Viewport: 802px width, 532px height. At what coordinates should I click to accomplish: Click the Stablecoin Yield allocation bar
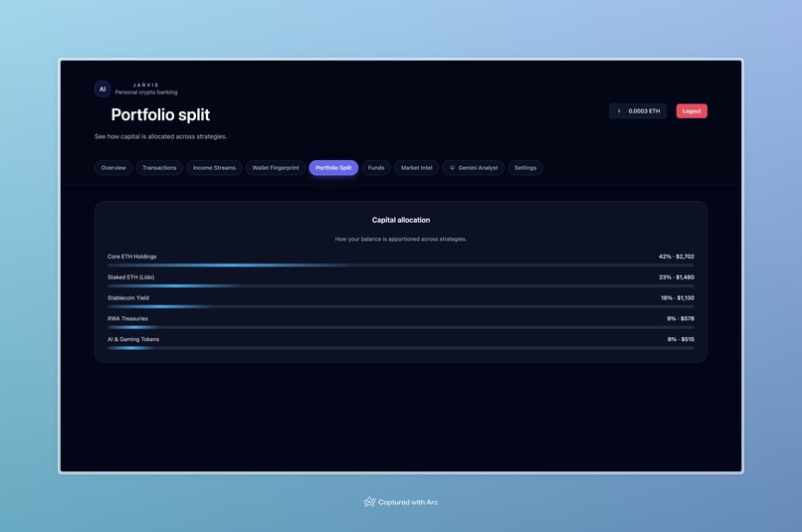click(400, 306)
